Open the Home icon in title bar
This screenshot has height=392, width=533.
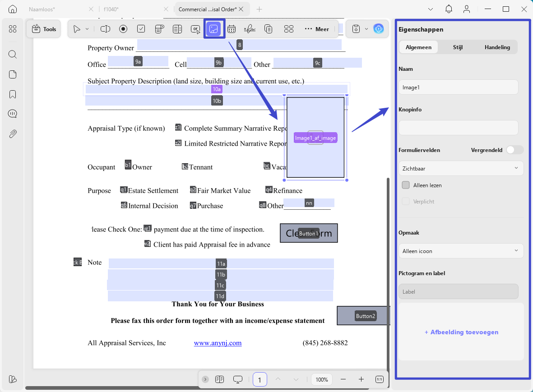[13, 9]
